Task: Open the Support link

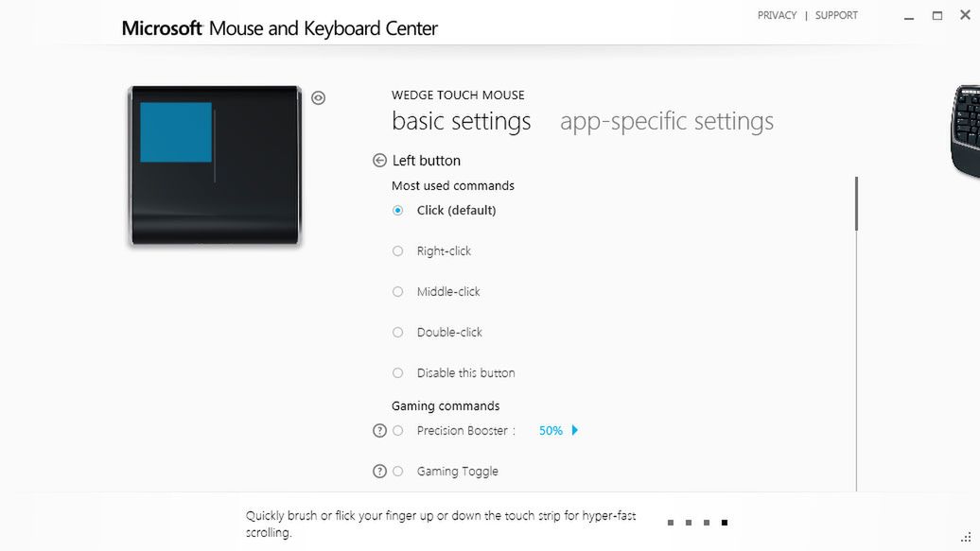Action: [x=837, y=15]
